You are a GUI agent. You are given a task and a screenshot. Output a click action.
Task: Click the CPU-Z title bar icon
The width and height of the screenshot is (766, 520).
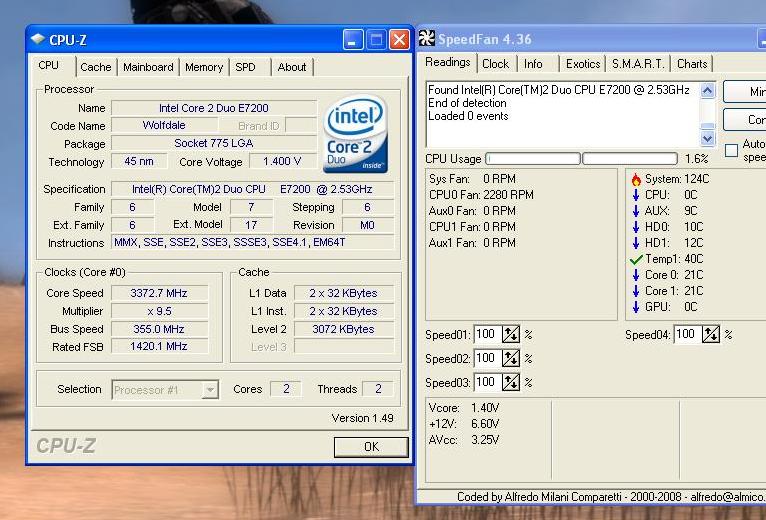pyautogui.click(x=38, y=40)
